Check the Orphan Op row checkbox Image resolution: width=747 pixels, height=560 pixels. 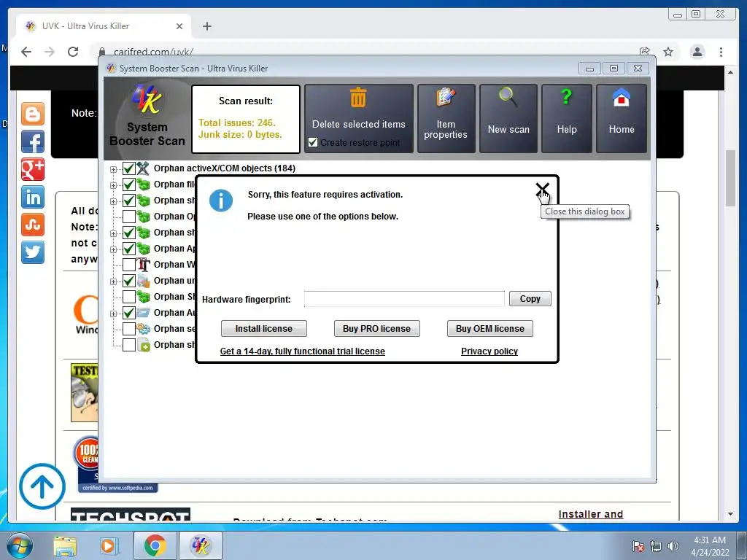pos(128,216)
